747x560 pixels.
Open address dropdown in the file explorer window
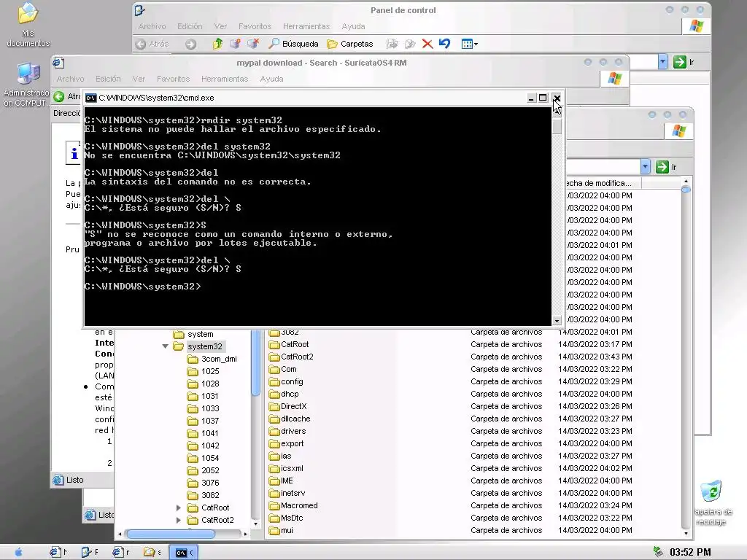[x=645, y=167]
